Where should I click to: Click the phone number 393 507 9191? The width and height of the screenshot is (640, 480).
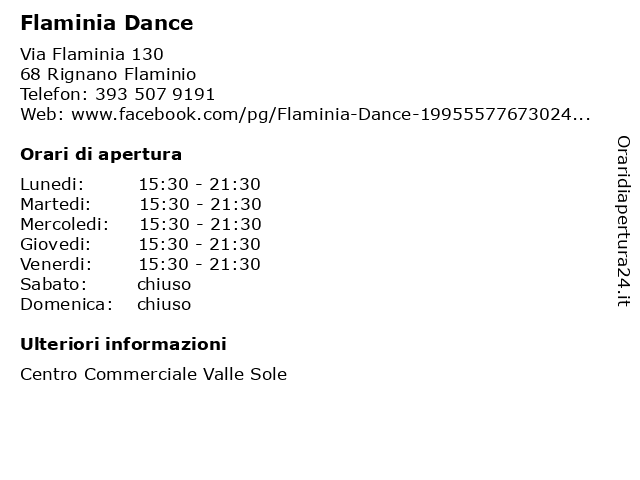155,95
